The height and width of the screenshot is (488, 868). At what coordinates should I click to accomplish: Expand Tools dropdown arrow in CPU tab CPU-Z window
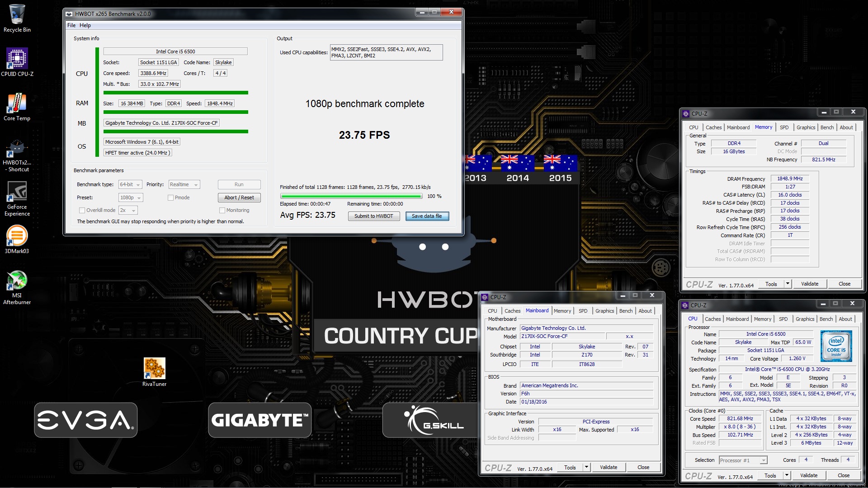pos(787,475)
